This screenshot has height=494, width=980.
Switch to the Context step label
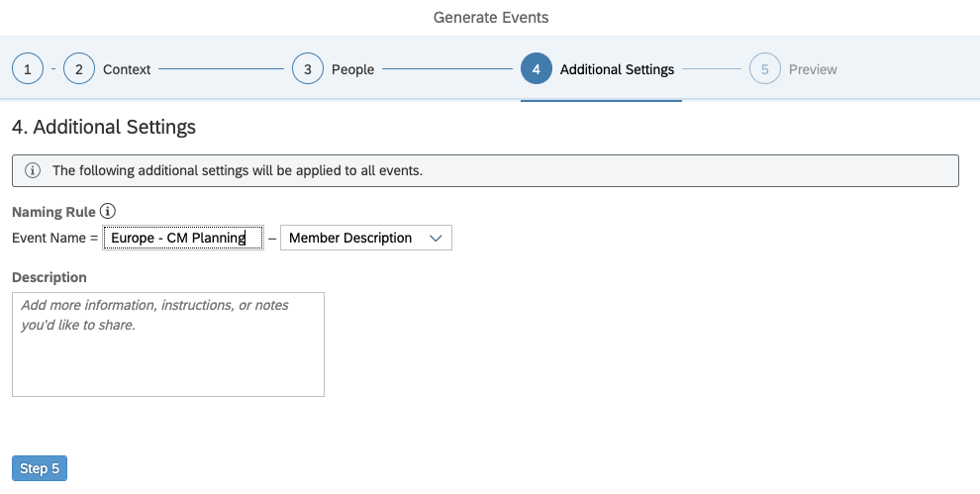pyautogui.click(x=127, y=69)
